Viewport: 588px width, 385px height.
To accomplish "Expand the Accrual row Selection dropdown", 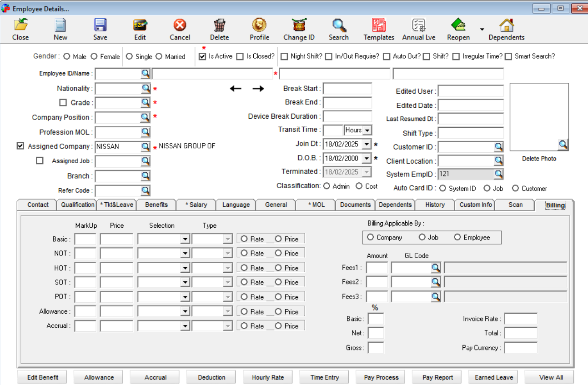I will (185, 326).
